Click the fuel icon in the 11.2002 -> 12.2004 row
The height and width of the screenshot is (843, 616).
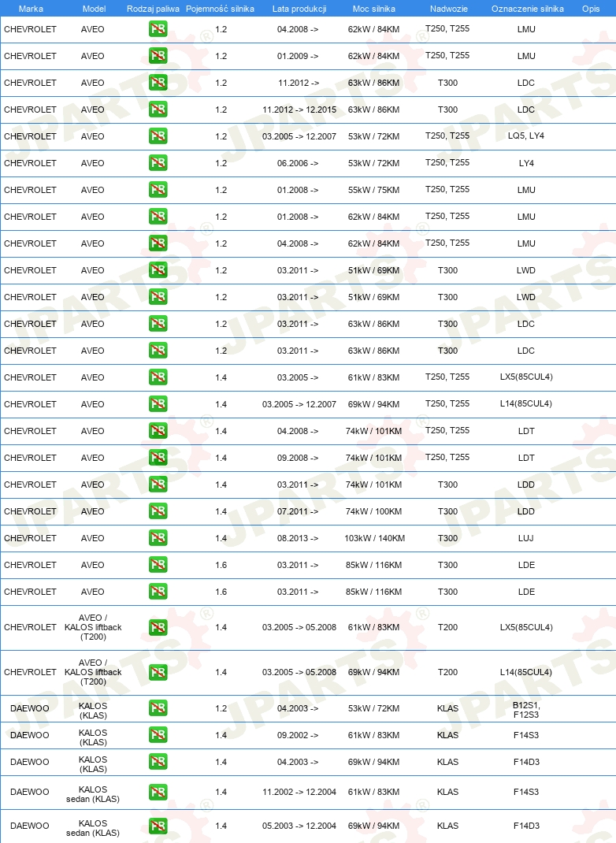pyautogui.click(x=158, y=792)
